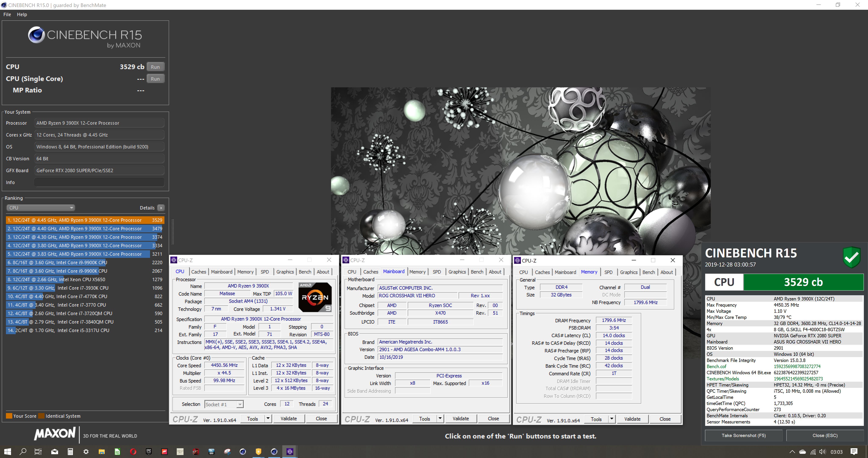Open HWMonitor-style taskbar icon
Screen dimensions: 868x458
pos(211,452)
